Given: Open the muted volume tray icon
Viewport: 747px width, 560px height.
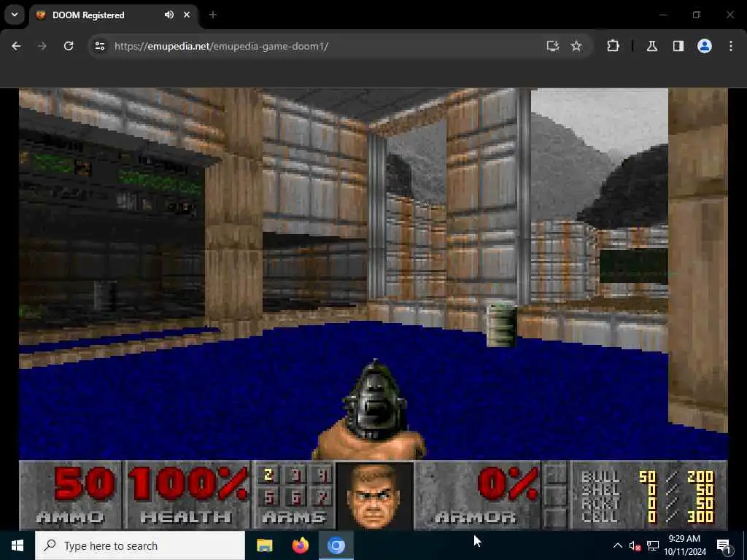Looking at the screenshot, I should 635,545.
